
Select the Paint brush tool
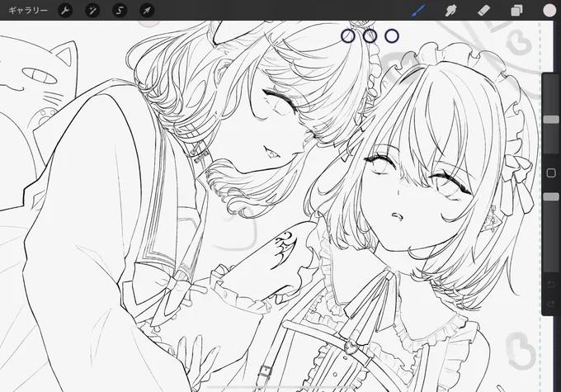(x=418, y=11)
